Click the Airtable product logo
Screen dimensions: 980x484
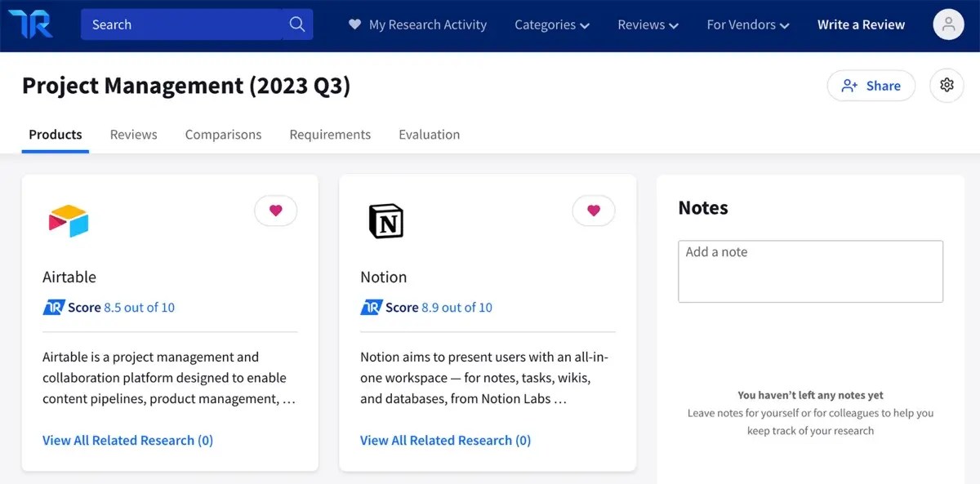[x=69, y=221]
